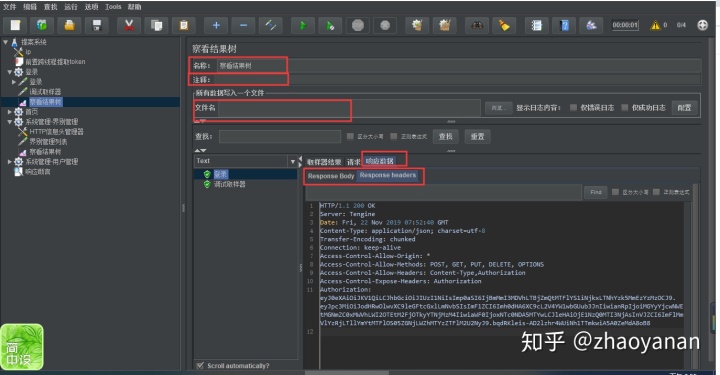Open the 帮助 menu
720x375 pixels.
point(135,7)
